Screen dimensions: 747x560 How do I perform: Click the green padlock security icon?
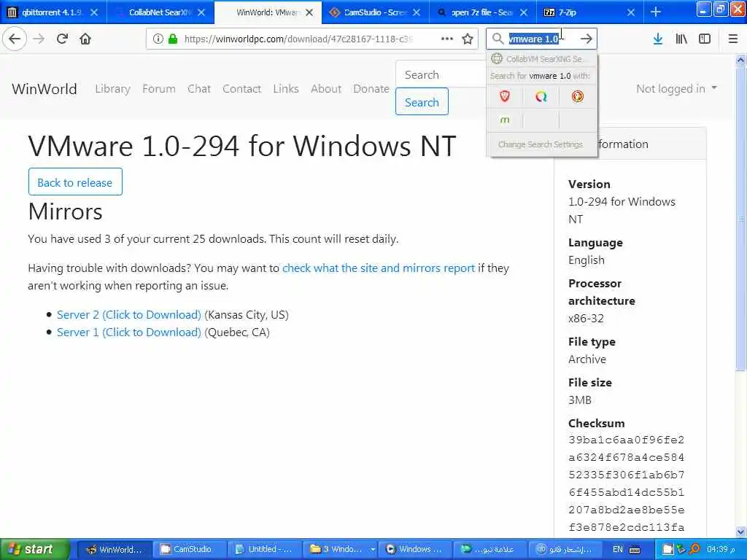pos(173,39)
